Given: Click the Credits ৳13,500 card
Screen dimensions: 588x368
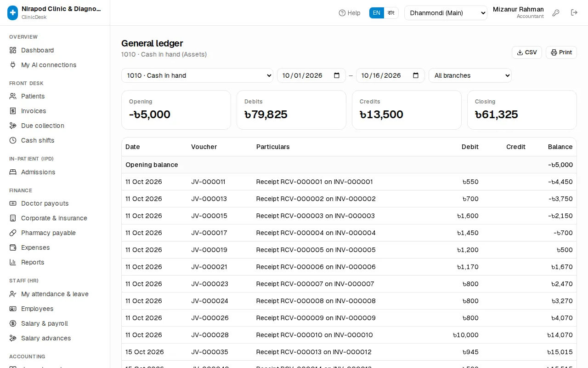Looking at the screenshot, I should [407, 110].
